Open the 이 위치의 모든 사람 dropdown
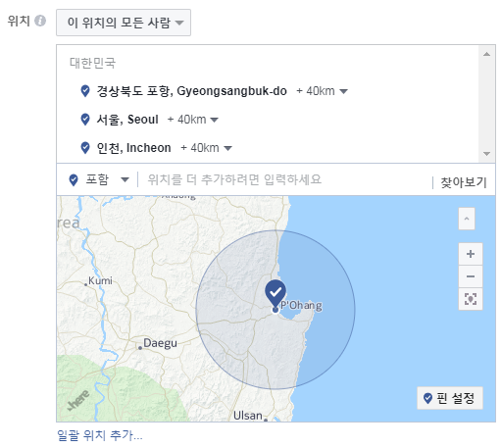501x448 pixels. pyautogui.click(x=124, y=23)
